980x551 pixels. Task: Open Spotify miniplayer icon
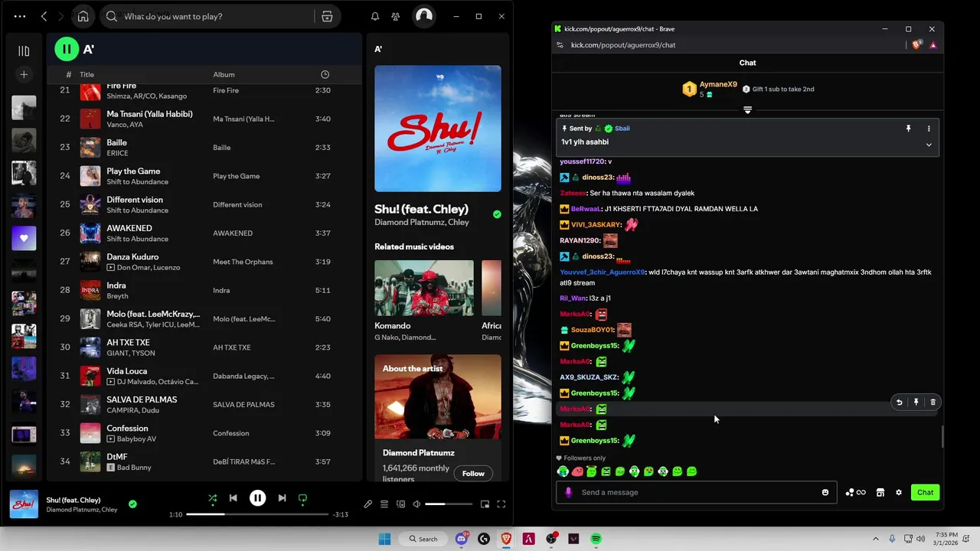[x=485, y=504]
